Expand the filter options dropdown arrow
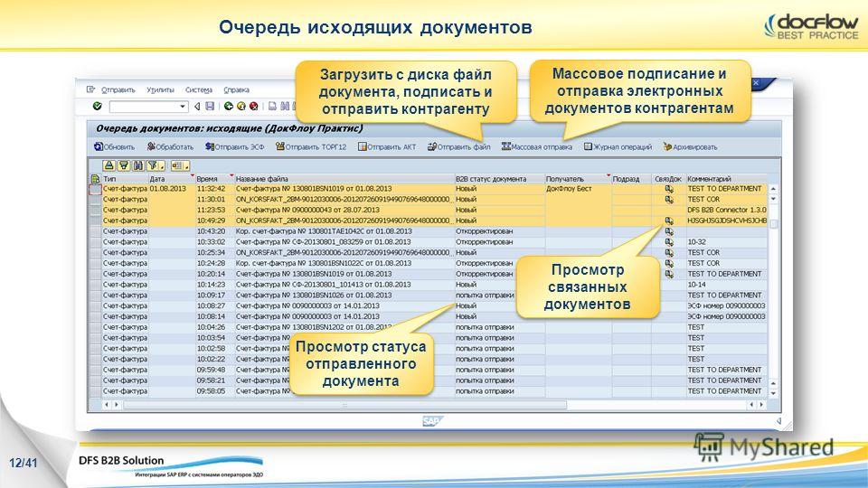The width and height of the screenshot is (868, 488). [162, 166]
